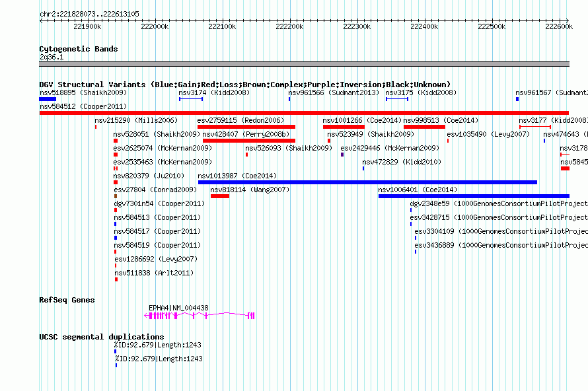This screenshot has width=588, height=391.
Task: Select the esv2625074 (McKernan2009) label
Action: coord(163,148)
